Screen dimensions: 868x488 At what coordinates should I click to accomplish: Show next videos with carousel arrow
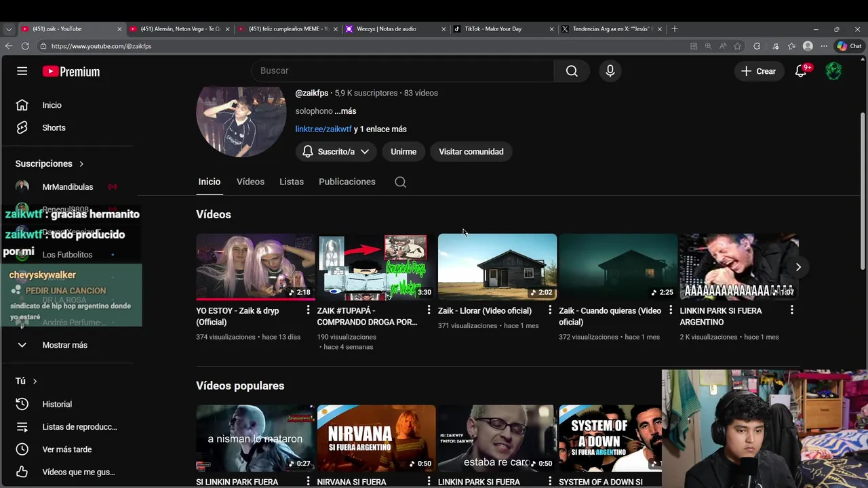798,267
